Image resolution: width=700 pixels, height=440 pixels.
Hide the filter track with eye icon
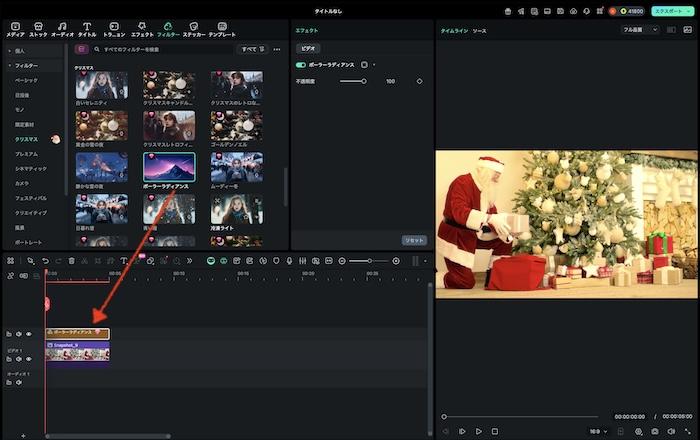pyautogui.click(x=28, y=333)
